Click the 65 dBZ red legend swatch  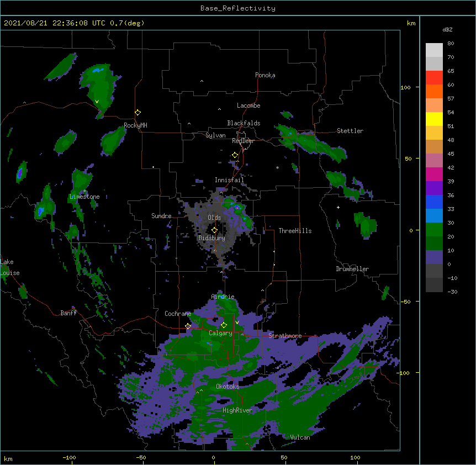(x=434, y=78)
